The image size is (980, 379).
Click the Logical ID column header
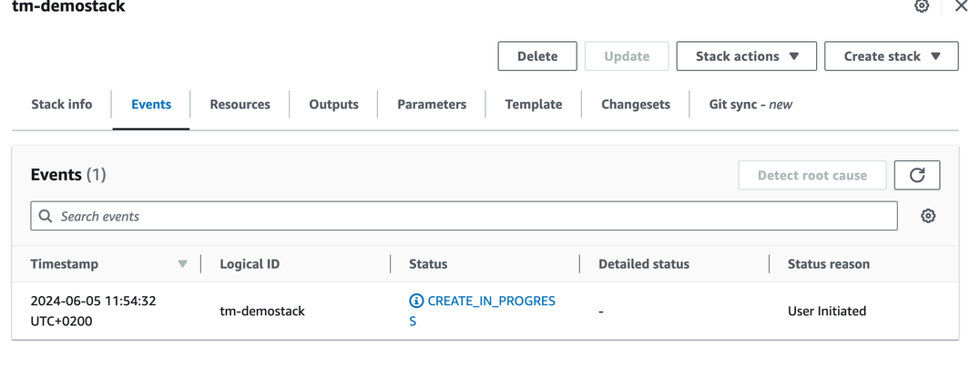(x=250, y=264)
